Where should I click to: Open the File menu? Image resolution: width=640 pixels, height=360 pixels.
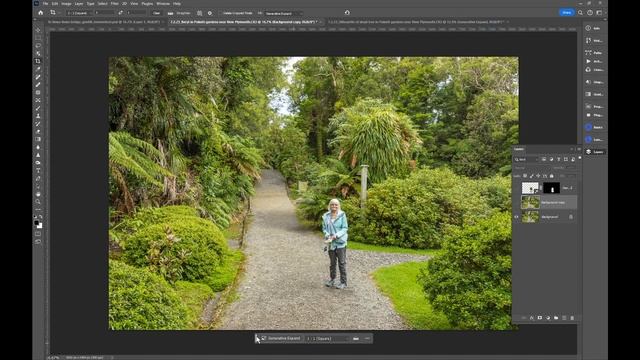(x=45, y=4)
